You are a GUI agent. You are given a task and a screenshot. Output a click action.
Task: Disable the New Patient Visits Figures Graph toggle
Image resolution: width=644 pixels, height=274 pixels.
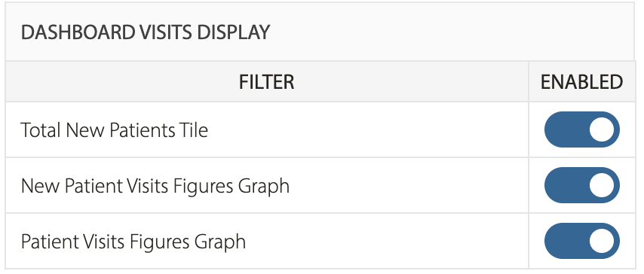coord(581,185)
